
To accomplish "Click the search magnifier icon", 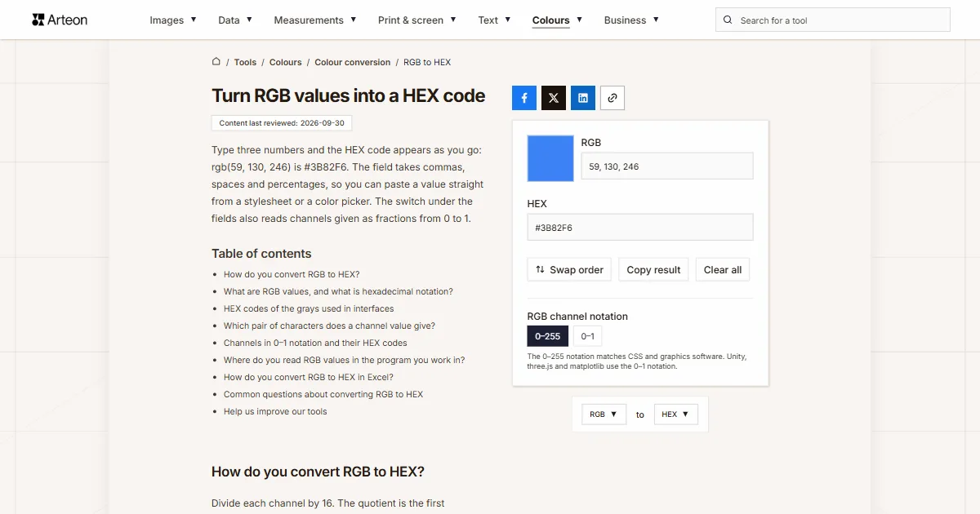I will point(728,20).
